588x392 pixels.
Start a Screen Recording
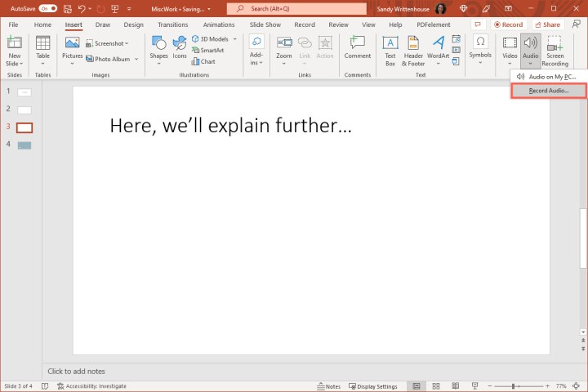[x=555, y=51]
